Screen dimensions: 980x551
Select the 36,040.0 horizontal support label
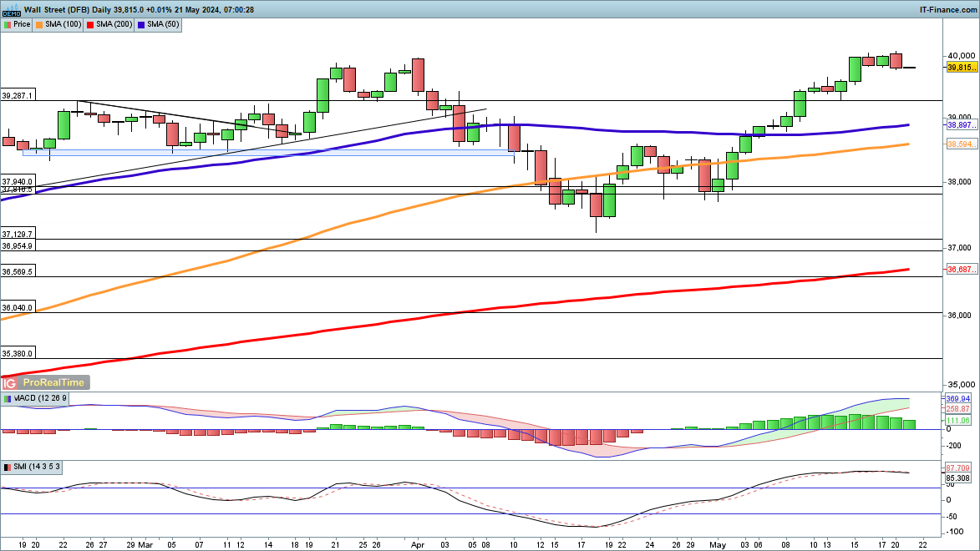18,308
